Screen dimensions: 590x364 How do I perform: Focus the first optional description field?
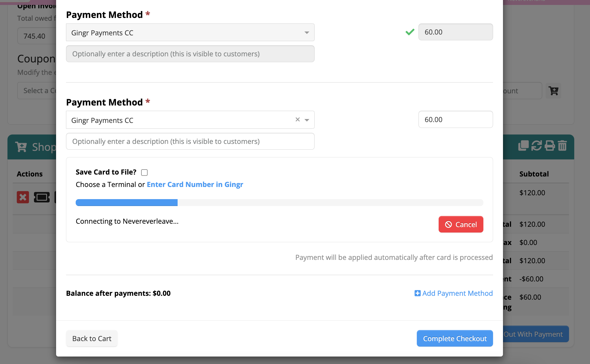pyautogui.click(x=190, y=54)
